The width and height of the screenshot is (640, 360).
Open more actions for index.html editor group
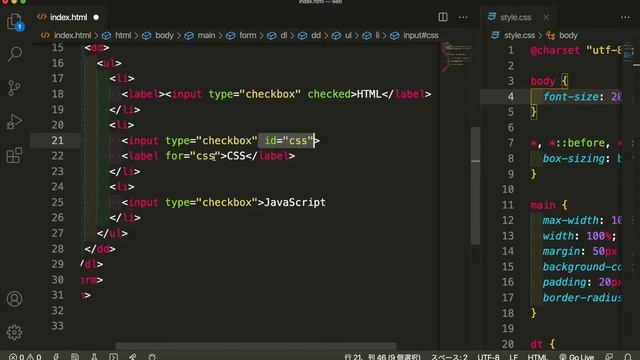pyautogui.click(x=463, y=17)
